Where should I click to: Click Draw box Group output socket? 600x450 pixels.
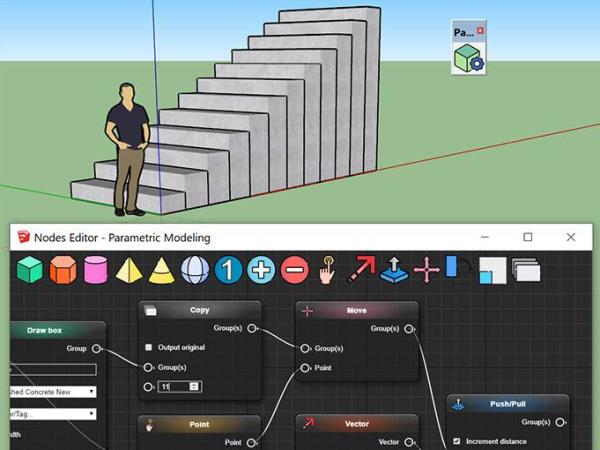pyautogui.click(x=96, y=349)
